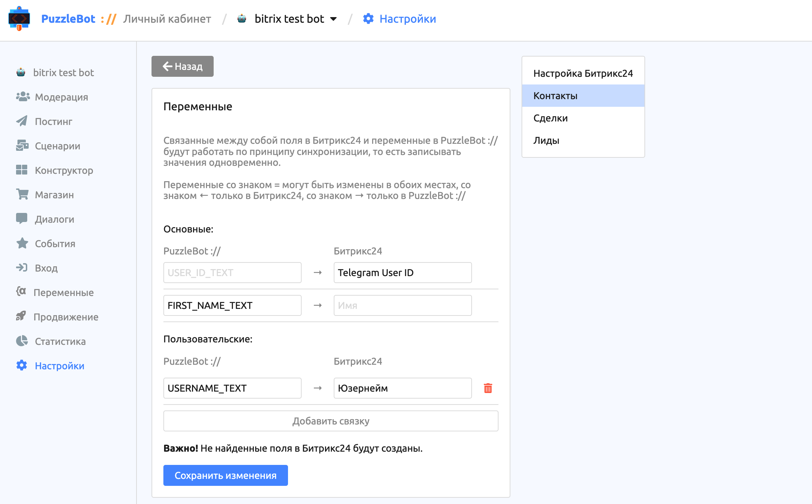Image resolution: width=812 pixels, height=504 pixels.
Task: Delete the USERNAME_TEXT binding with trash icon
Action: (x=488, y=388)
